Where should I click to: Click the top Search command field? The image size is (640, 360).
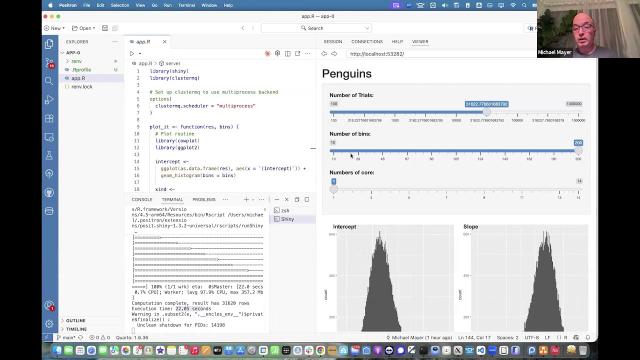[x=316, y=28]
